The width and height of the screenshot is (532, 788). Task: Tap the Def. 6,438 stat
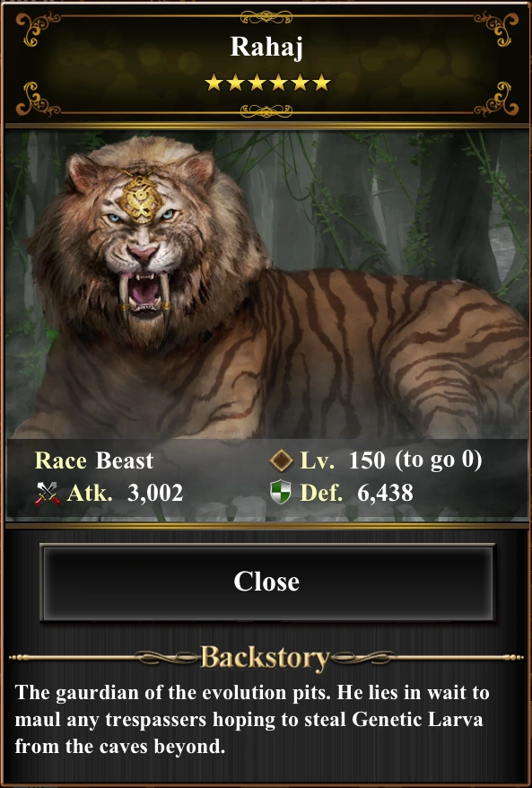[x=356, y=493]
